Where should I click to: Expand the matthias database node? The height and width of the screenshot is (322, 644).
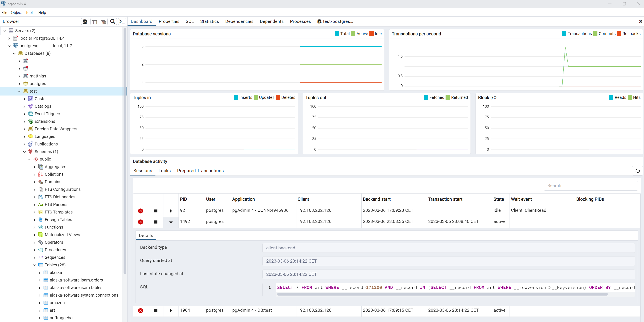coord(19,76)
